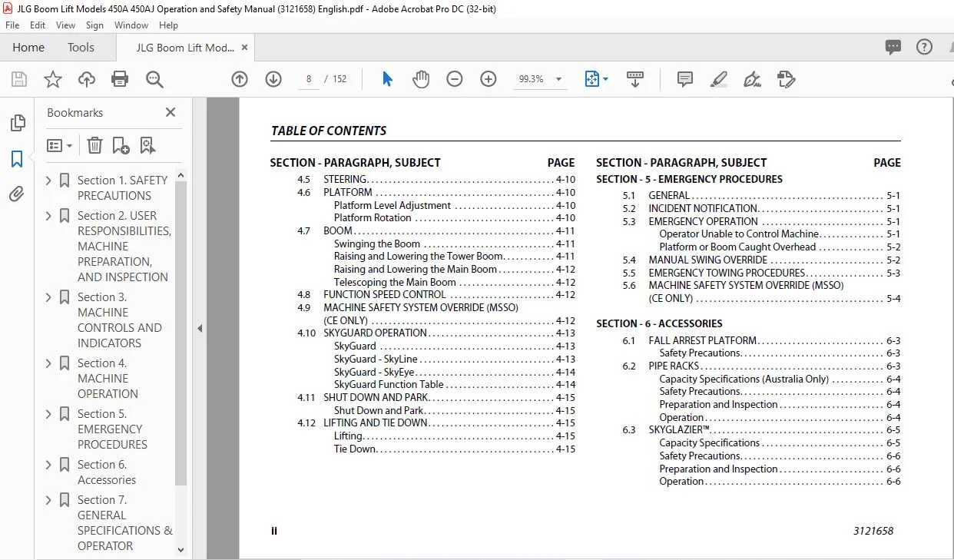954x560 pixels.
Task: Open the Window menu
Action: click(x=131, y=25)
